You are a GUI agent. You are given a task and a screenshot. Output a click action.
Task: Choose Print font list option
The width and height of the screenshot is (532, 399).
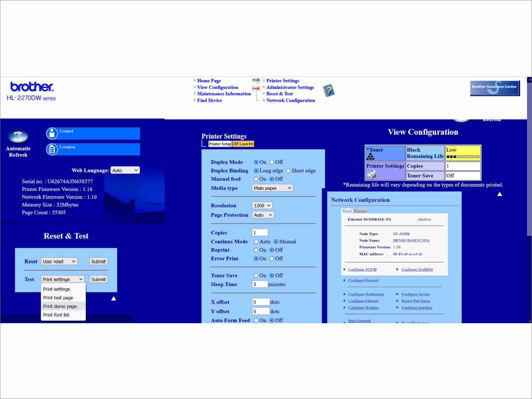click(x=63, y=315)
